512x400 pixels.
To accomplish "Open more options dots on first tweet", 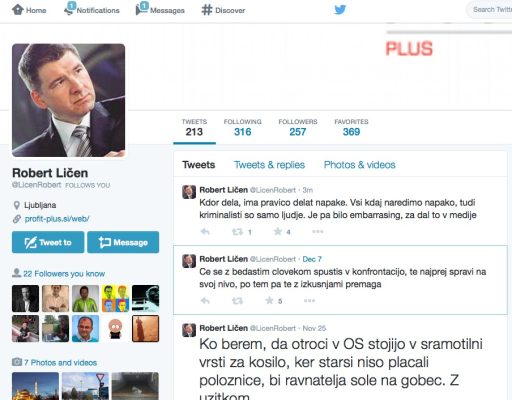I will (318, 231).
